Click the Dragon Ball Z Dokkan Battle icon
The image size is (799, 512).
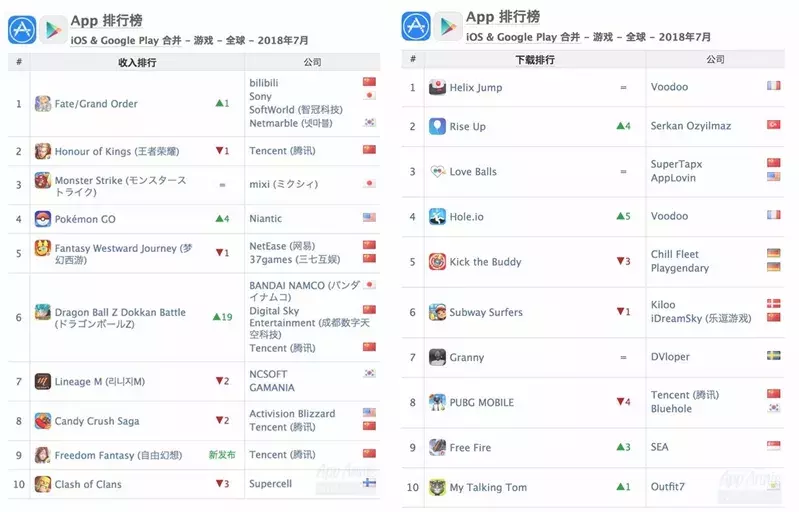point(43,312)
